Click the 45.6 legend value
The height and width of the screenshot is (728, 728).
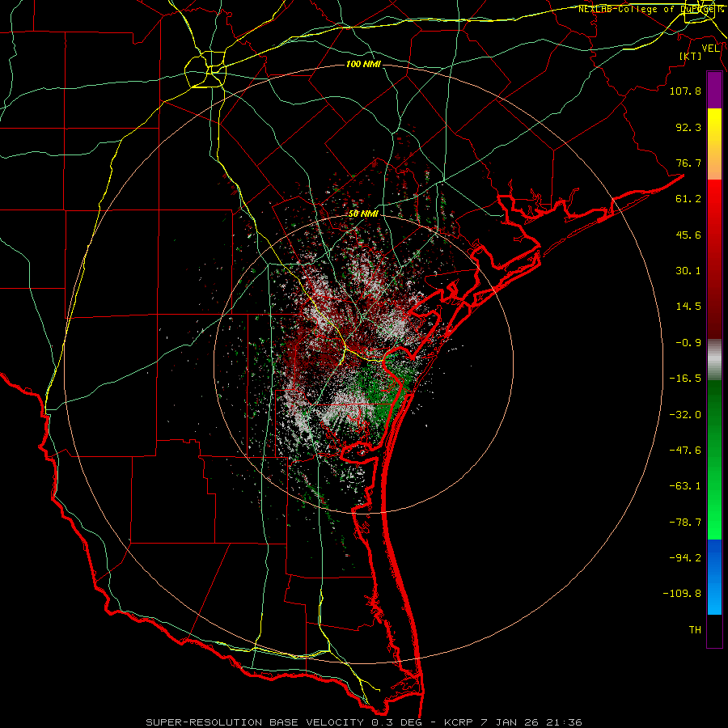(x=688, y=235)
